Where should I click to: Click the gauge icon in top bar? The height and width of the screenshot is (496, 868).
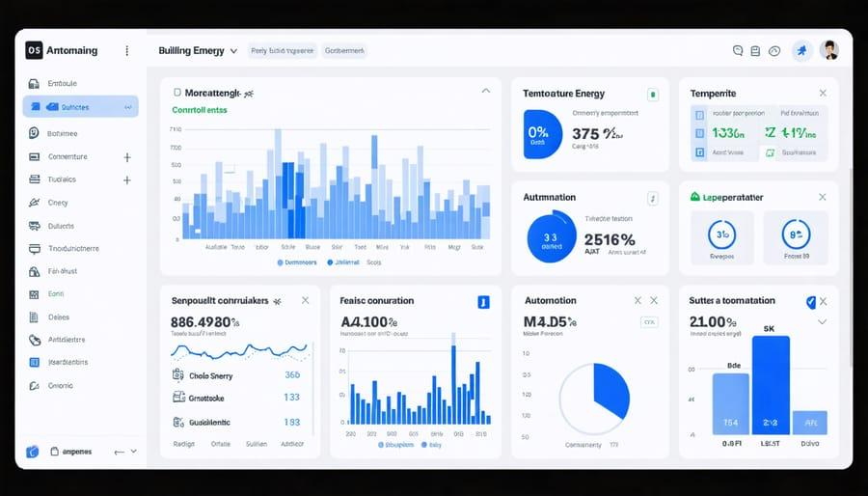tap(774, 51)
